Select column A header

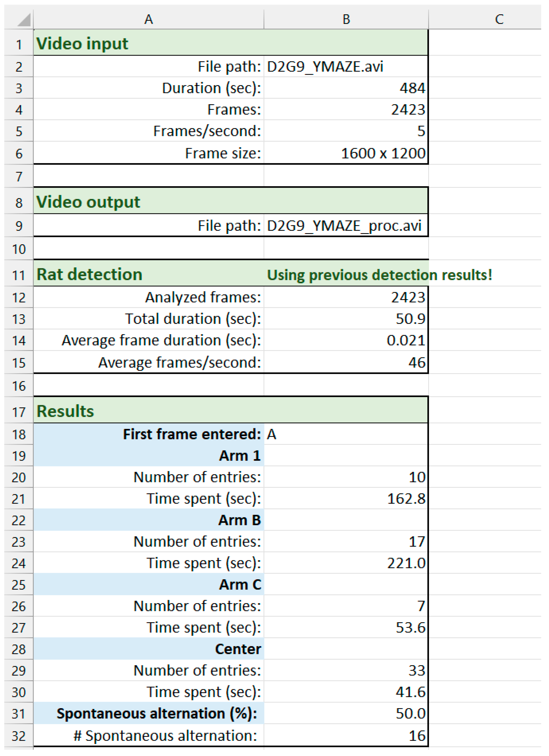148,19
